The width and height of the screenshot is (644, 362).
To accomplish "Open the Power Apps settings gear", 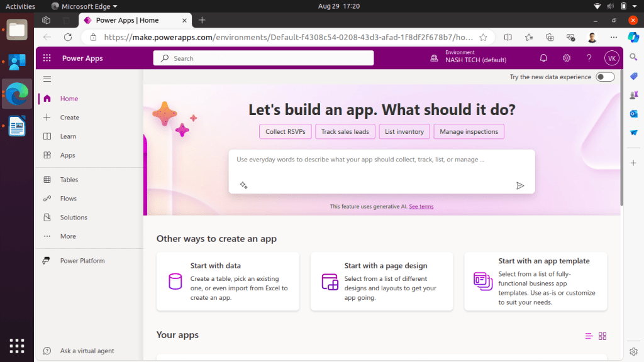I will [x=566, y=57].
